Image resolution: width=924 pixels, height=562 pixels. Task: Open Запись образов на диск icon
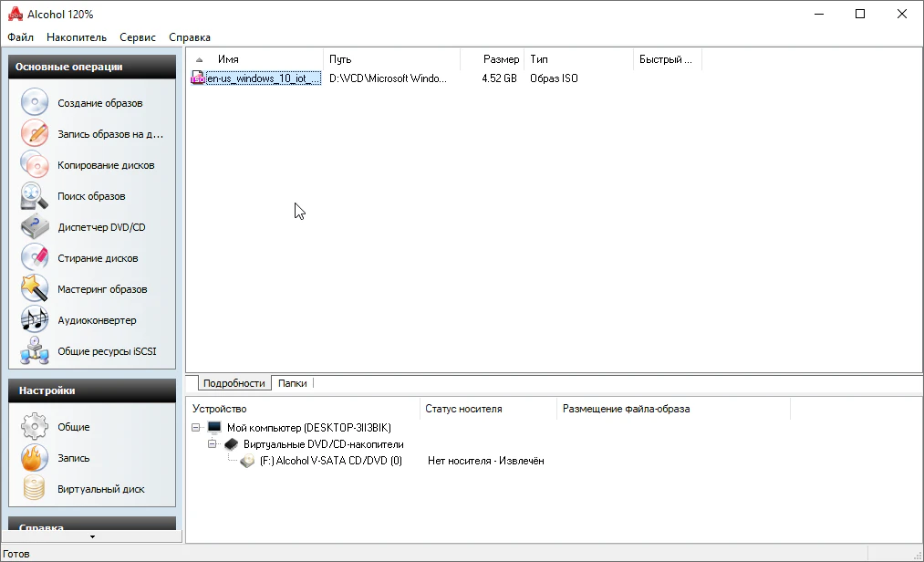pyautogui.click(x=35, y=134)
